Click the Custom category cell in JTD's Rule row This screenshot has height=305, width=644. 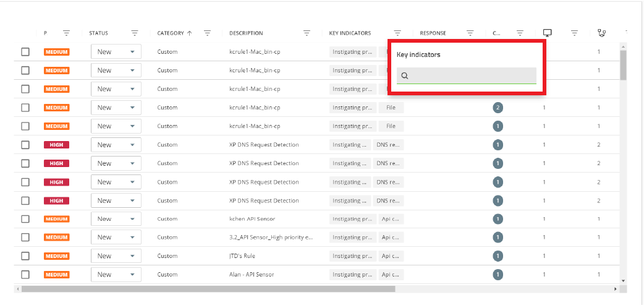pos(167,256)
